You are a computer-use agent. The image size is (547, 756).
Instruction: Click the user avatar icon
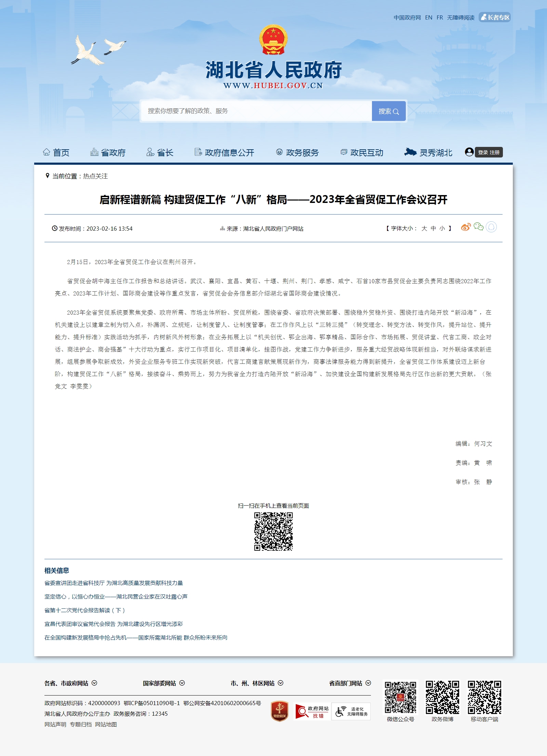469,152
